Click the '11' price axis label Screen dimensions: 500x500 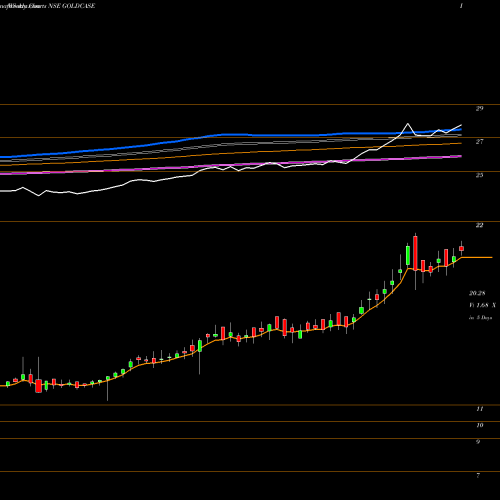click(480, 409)
